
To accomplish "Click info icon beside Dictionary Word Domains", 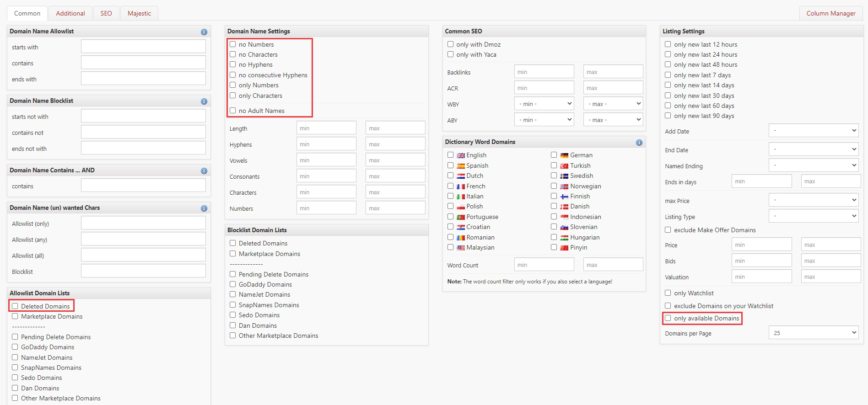I will click(x=639, y=143).
